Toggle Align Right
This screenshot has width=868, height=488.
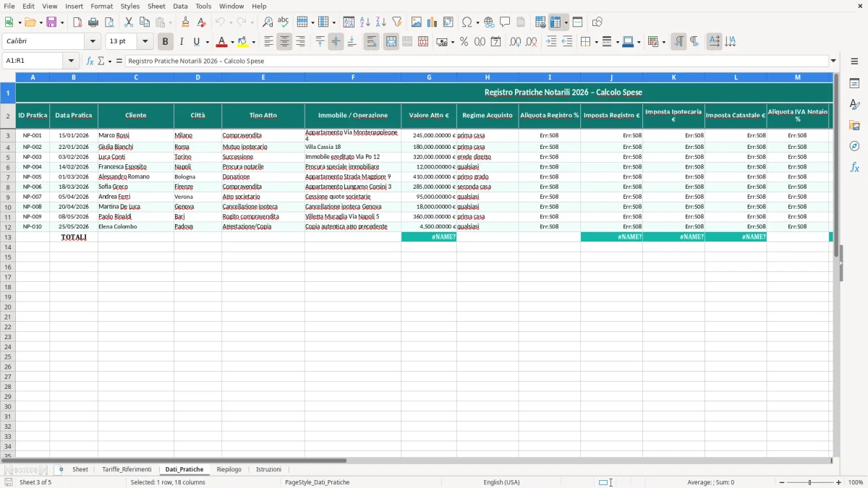300,42
